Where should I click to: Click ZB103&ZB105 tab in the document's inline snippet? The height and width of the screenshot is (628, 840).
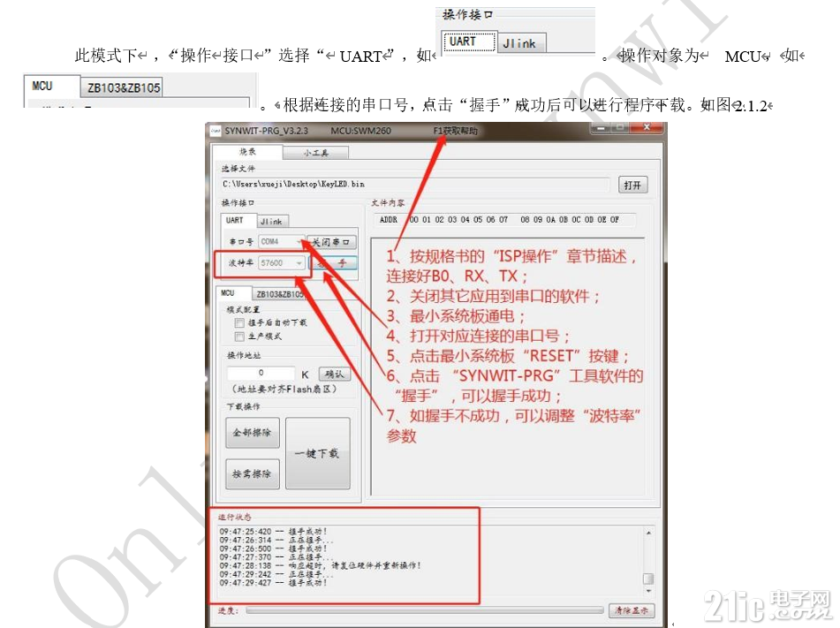[123, 87]
